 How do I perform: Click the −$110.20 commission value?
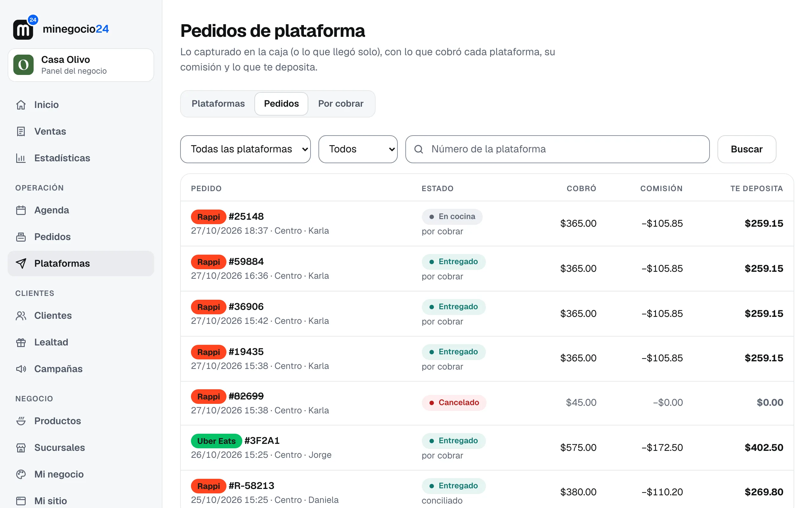click(662, 492)
